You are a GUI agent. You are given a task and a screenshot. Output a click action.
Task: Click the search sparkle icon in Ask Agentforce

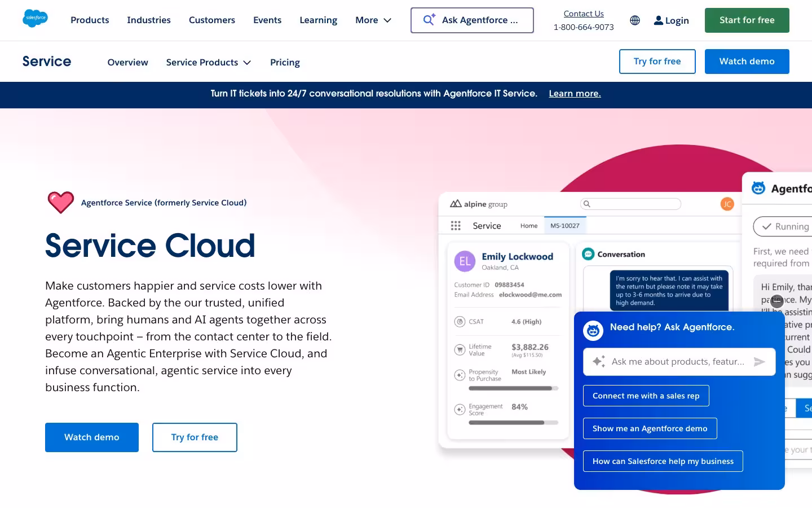coord(429,20)
